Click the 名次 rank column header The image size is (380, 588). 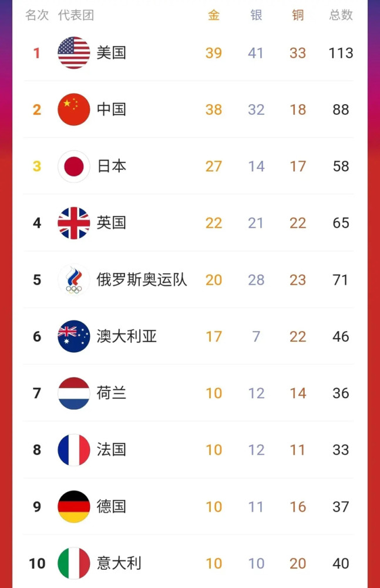click(x=37, y=15)
